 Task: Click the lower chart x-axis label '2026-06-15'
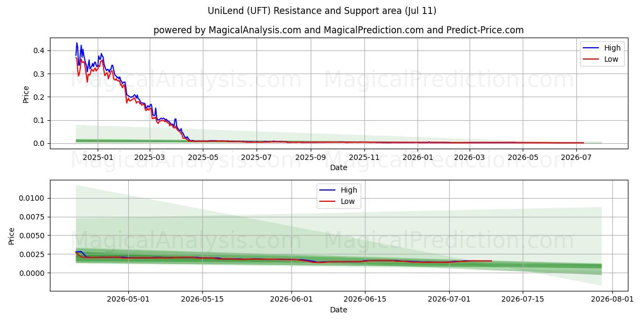365,299
